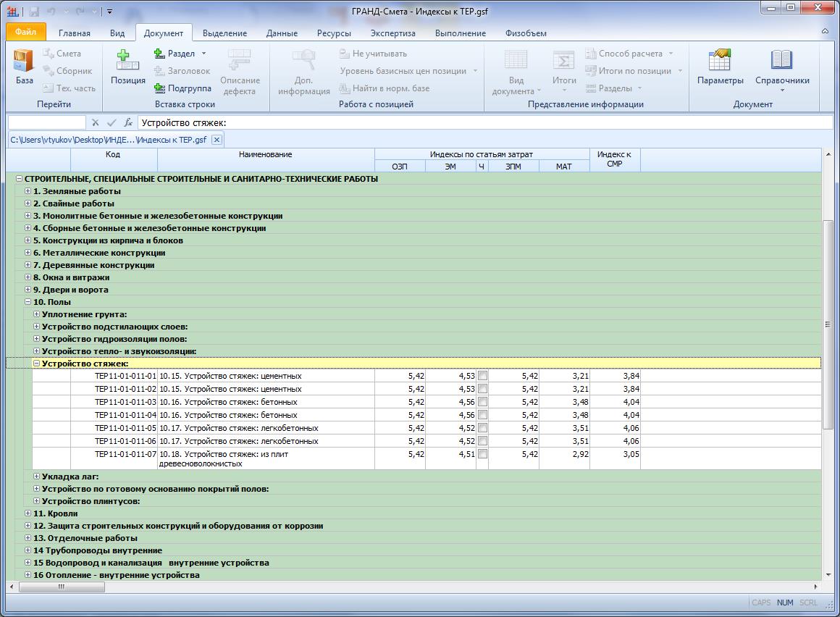840x617 pixels.
Task: Expand the Укладка лаг subgroup
Action: 37,477
